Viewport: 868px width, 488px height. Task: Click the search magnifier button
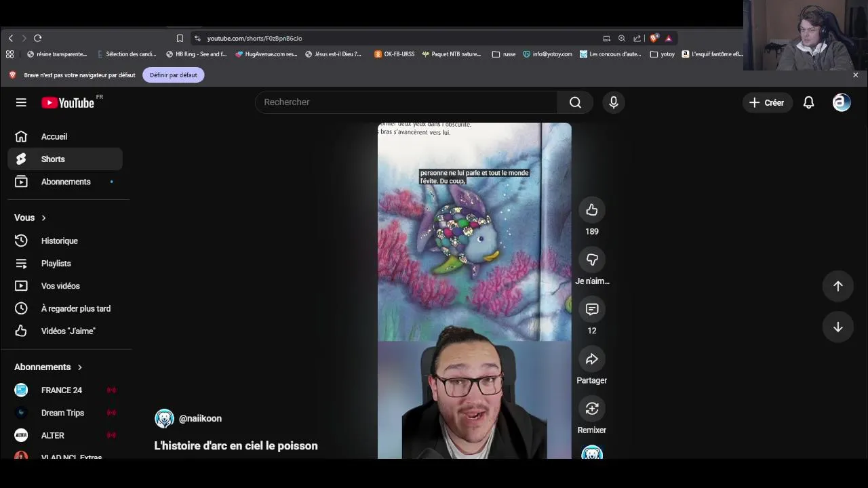click(x=575, y=102)
